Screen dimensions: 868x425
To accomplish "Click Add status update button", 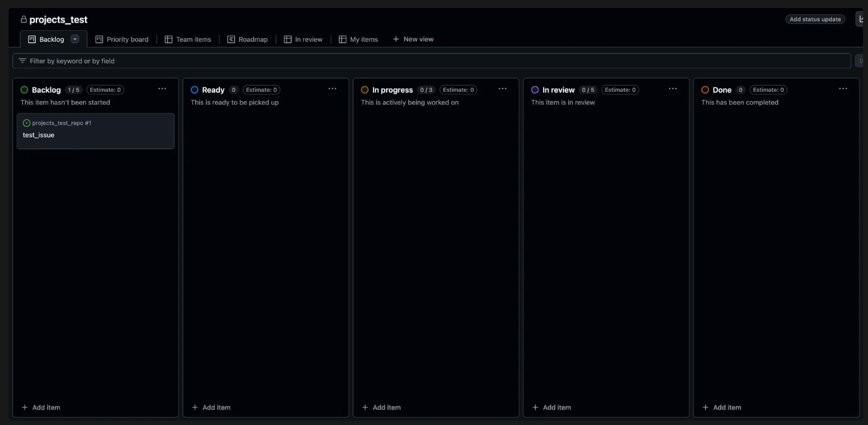I will (815, 19).
